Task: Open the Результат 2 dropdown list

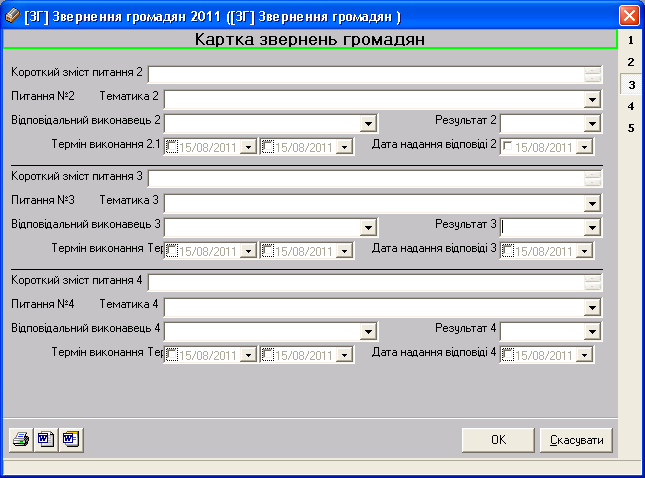Action: pyautogui.click(x=592, y=123)
